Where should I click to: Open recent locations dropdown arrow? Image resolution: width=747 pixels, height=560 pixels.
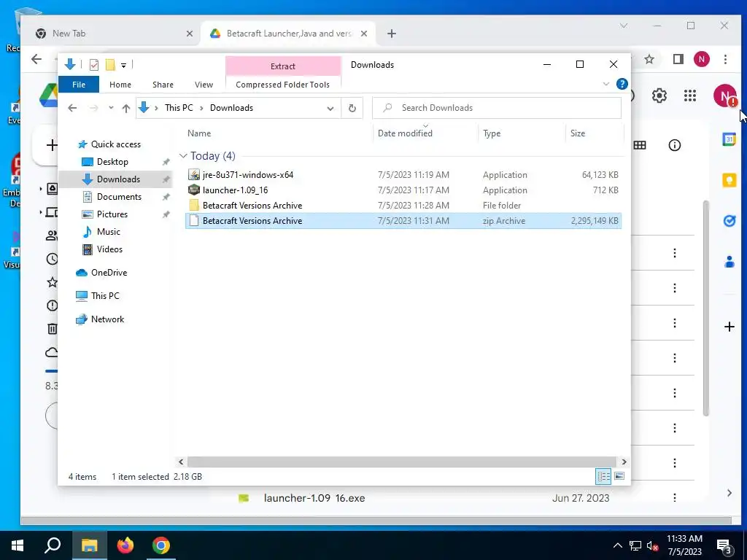[111, 108]
